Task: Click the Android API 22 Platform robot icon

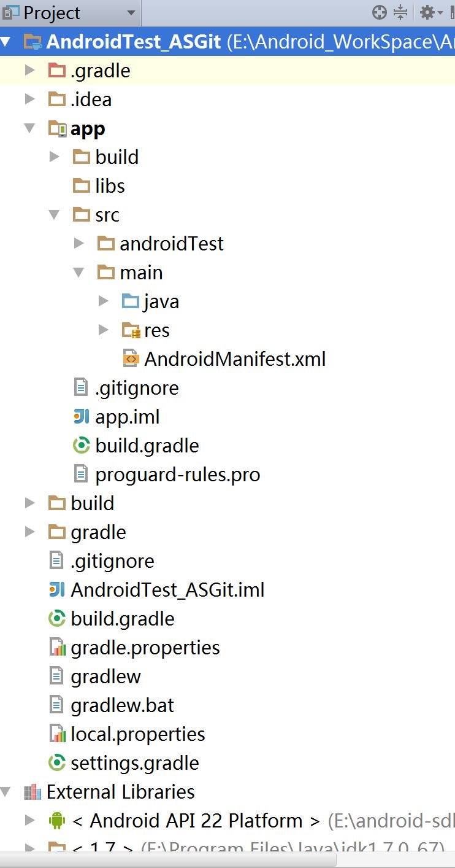Action: 56,821
